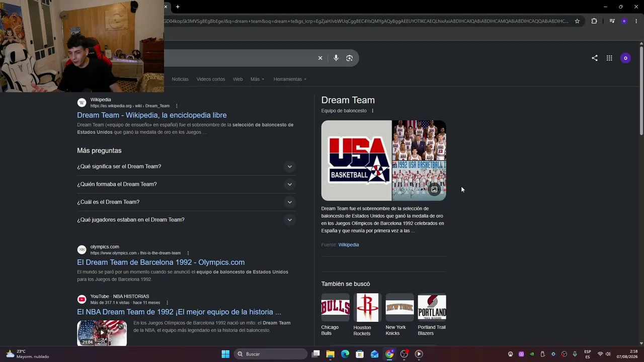Open Chrome media controls icon
The width and height of the screenshot is (644, 362).
tap(612, 21)
